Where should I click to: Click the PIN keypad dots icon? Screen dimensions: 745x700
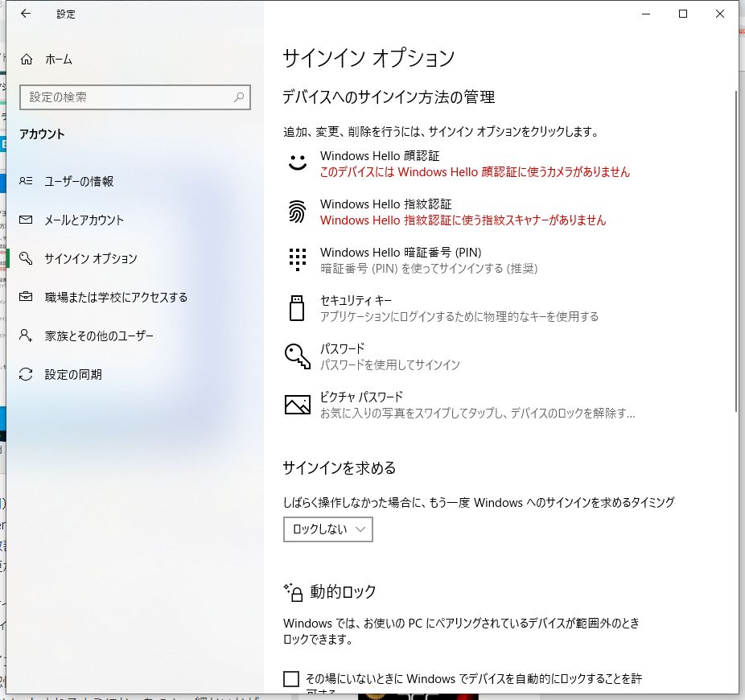[x=298, y=259]
